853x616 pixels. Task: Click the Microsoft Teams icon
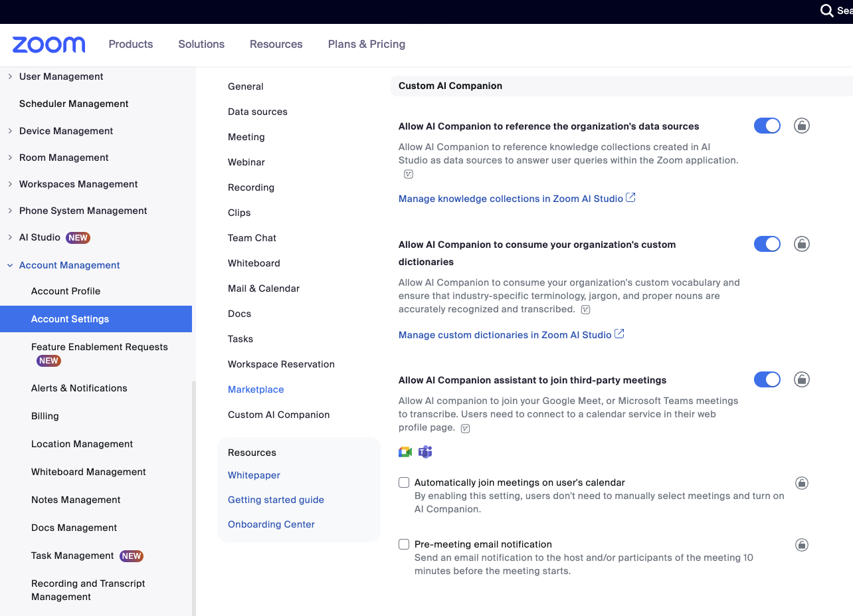(x=425, y=453)
